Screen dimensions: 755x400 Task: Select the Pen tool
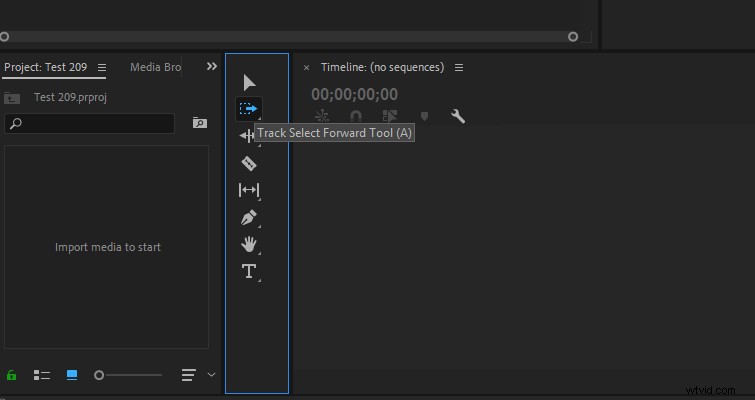point(248,218)
